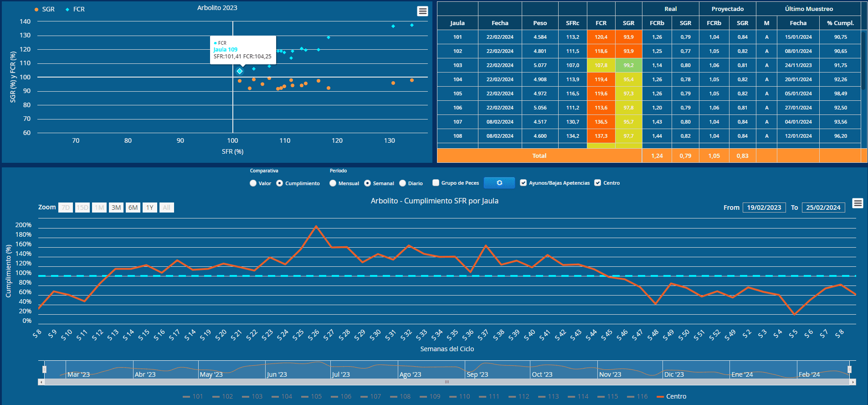This screenshot has height=405, width=868.
Task: Open the Cumplimiento SFR line chart menu
Action: [x=858, y=203]
